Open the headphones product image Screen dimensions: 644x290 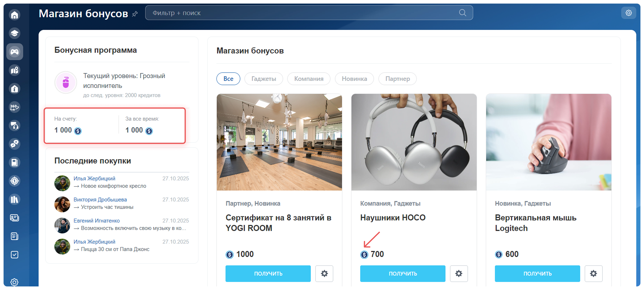pyautogui.click(x=414, y=142)
